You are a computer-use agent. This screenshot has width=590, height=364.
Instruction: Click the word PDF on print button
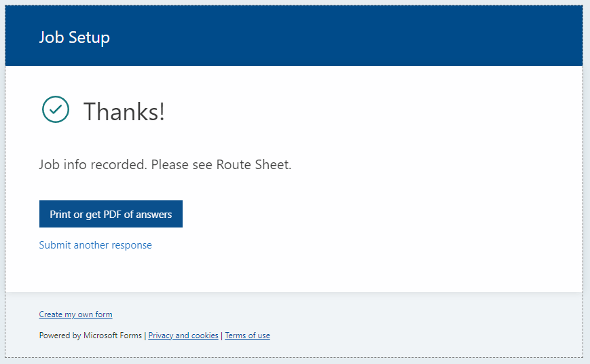click(x=113, y=214)
